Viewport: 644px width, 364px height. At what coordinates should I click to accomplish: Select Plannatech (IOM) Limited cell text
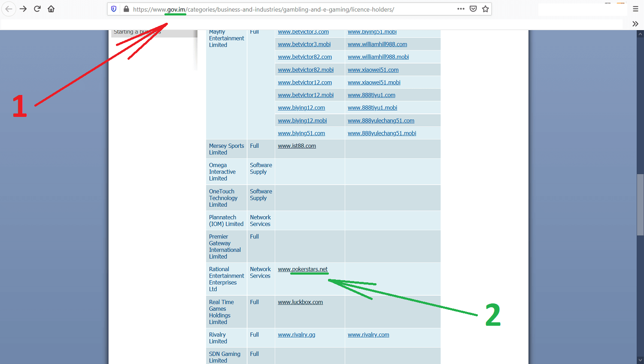[x=226, y=220]
